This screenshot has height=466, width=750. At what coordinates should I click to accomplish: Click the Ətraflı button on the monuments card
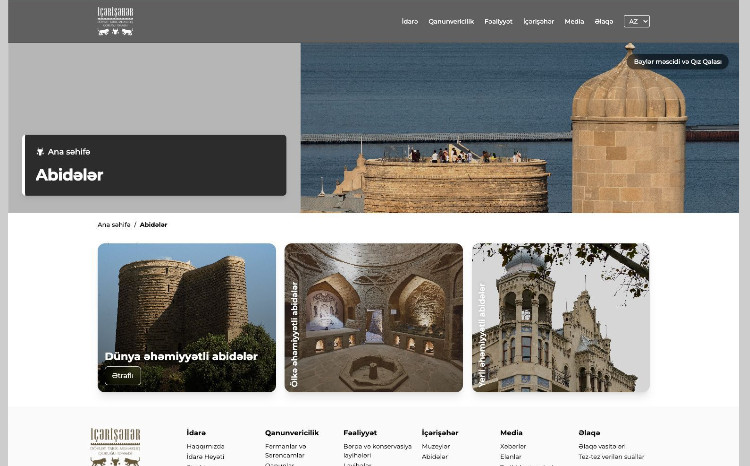pos(123,376)
